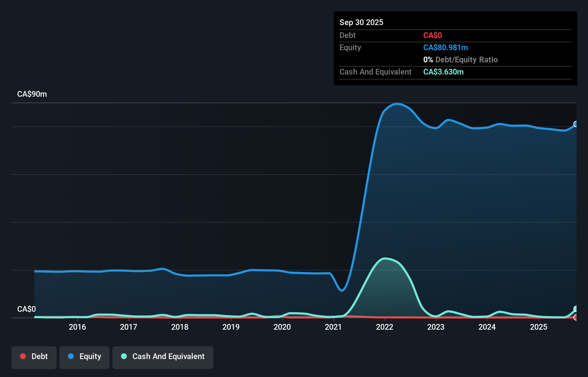Select the blue equity endpoint marker on the chart

(576, 124)
